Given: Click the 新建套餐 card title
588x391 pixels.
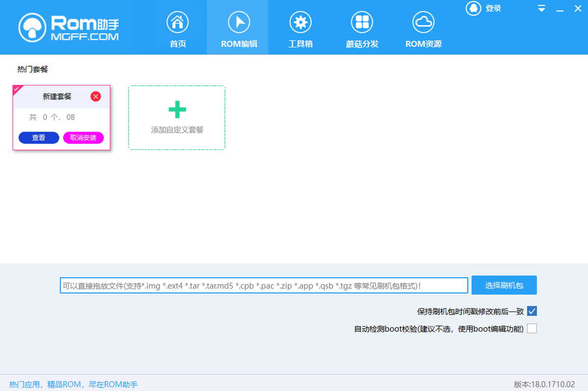Looking at the screenshot, I should [x=57, y=97].
